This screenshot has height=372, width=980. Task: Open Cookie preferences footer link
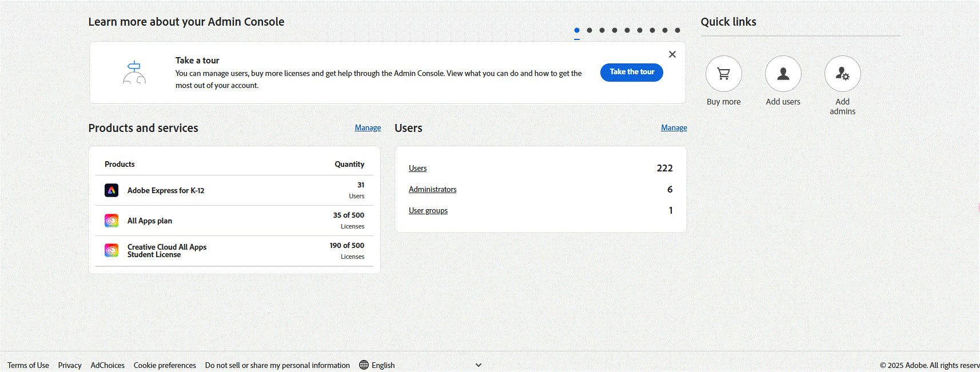coord(165,365)
